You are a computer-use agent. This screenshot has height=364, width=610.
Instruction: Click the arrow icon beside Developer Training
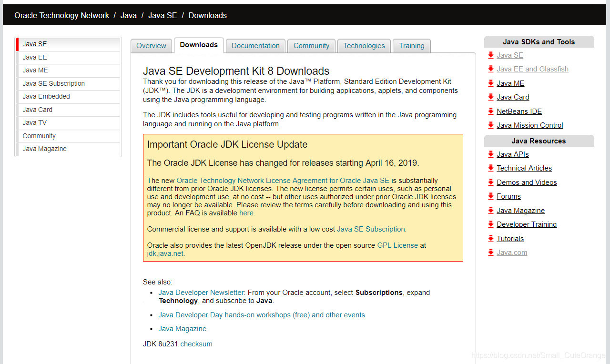[491, 224]
